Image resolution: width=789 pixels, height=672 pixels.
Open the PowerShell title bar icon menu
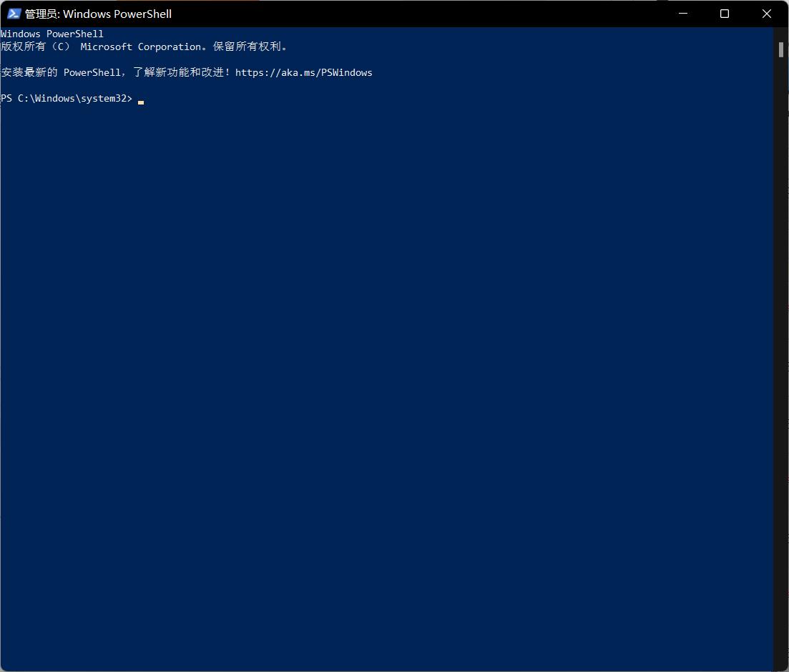pos(14,14)
